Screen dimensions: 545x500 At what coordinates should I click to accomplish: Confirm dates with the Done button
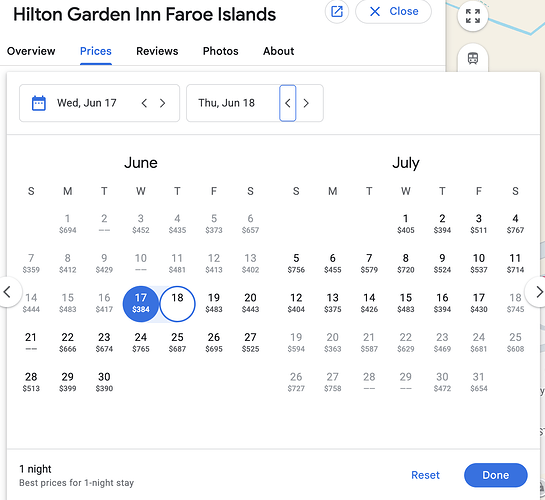[x=496, y=475]
